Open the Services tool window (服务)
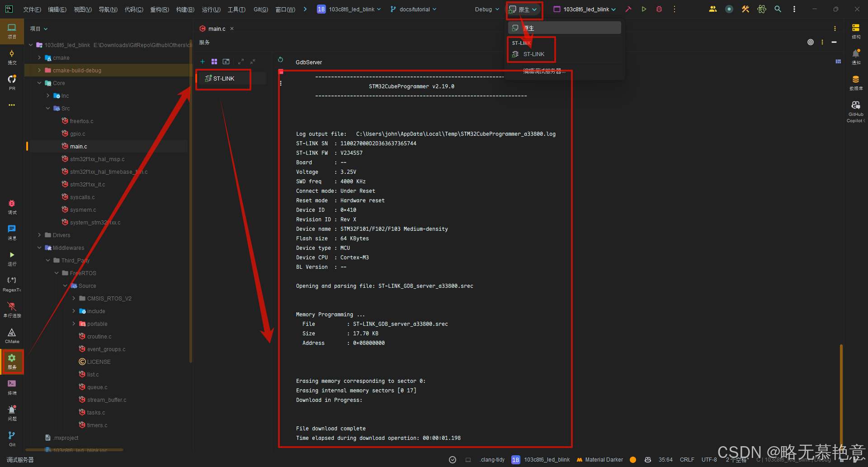 pyautogui.click(x=12, y=362)
